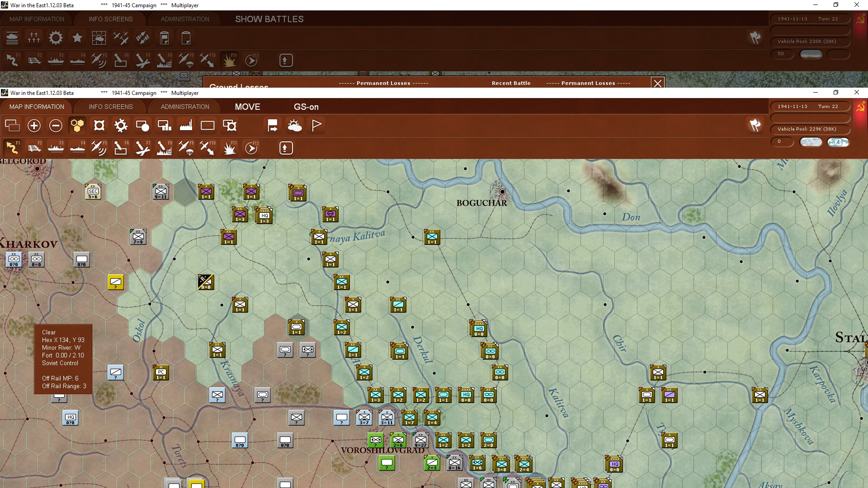Image resolution: width=868 pixels, height=488 pixels.
Task: Click the blank document icon in upper window
Action: pyautogui.click(x=186, y=38)
